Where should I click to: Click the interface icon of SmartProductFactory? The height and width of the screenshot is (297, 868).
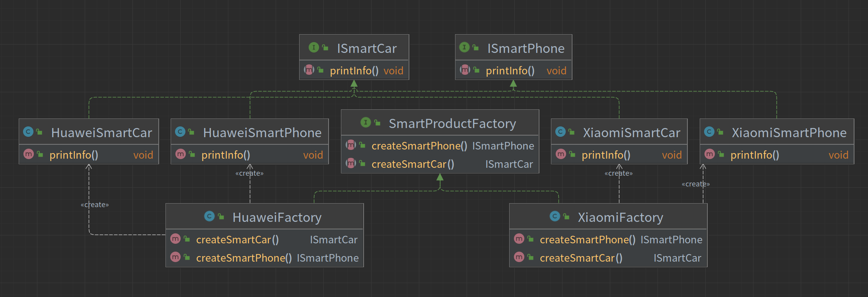[x=366, y=122]
